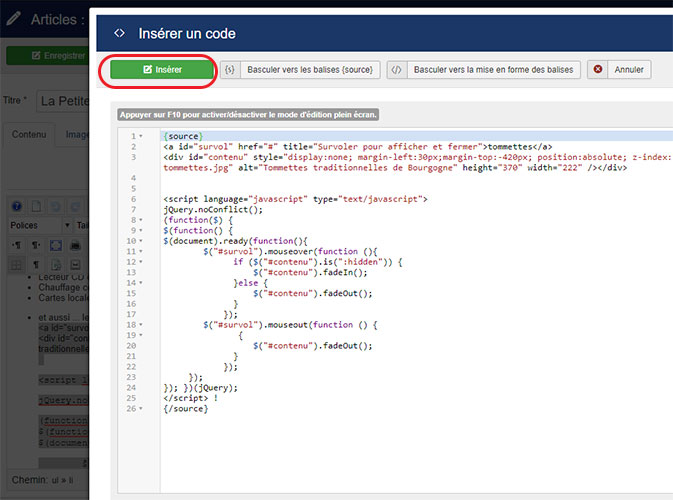
Task: Click the undo icon in background editor toolbar
Action: (x=55, y=207)
